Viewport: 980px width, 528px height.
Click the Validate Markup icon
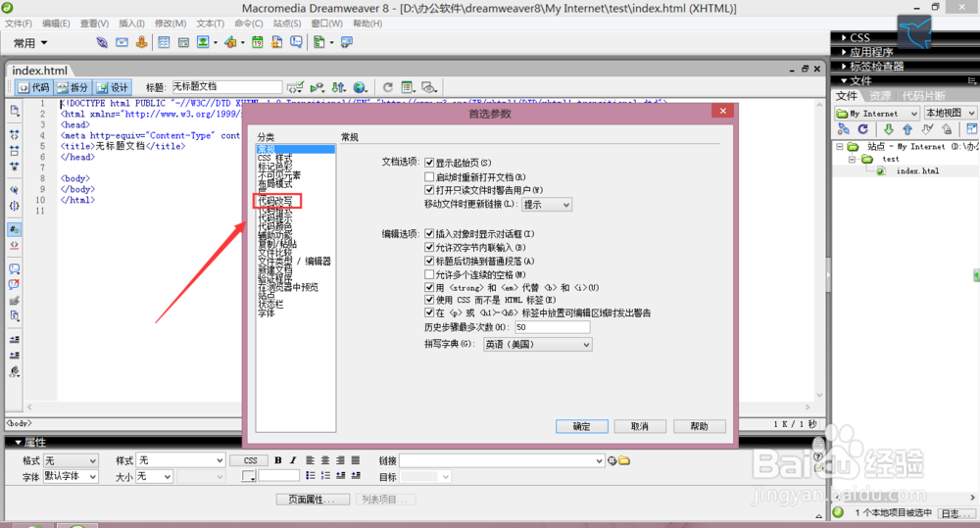295,87
